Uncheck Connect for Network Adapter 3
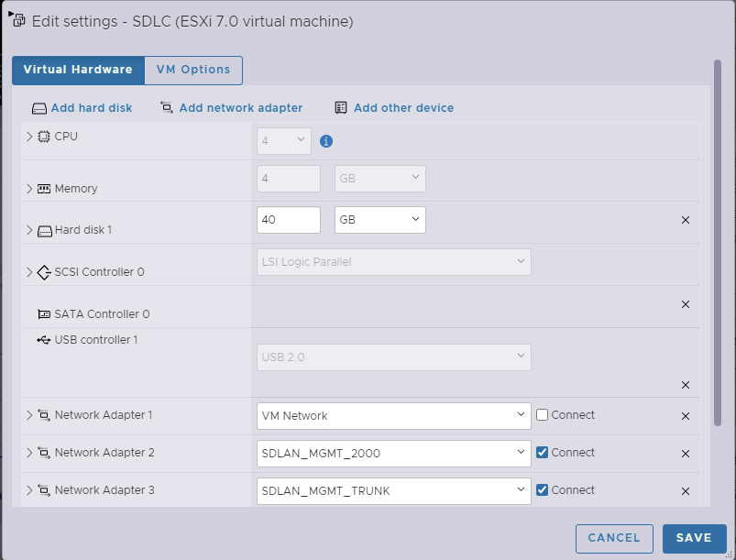Viewport: 736px width, 560px height. [540, 489]
